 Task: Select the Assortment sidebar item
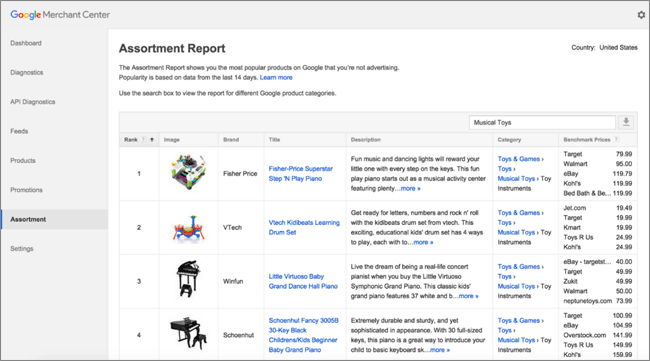point(54,219)
